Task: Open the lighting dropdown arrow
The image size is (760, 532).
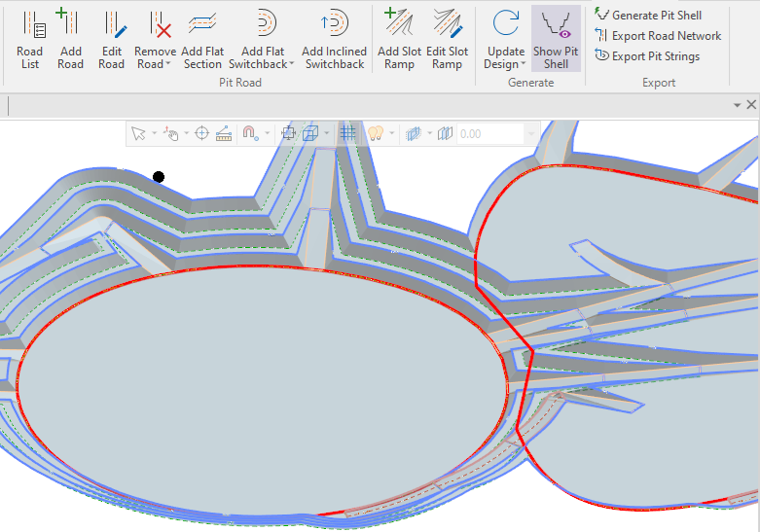Action: point(391,133)
